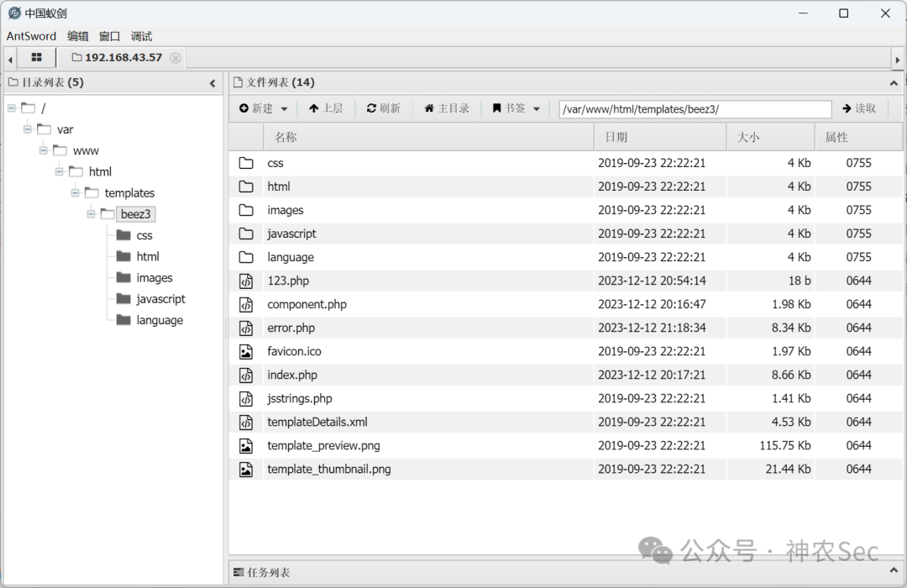This screenshot has width=907, height=588.
Task: Go to the 主目录 home directory
Action: coord(447,108)
